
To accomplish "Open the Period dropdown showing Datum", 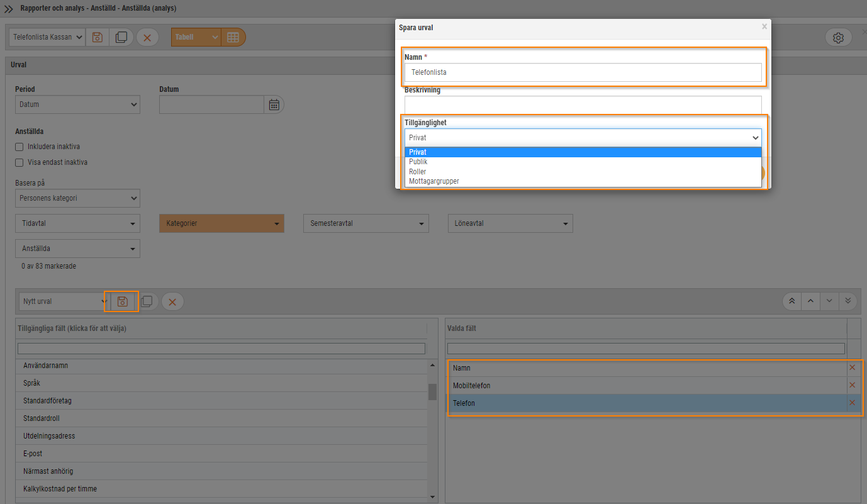I will (x=77, y=104).
